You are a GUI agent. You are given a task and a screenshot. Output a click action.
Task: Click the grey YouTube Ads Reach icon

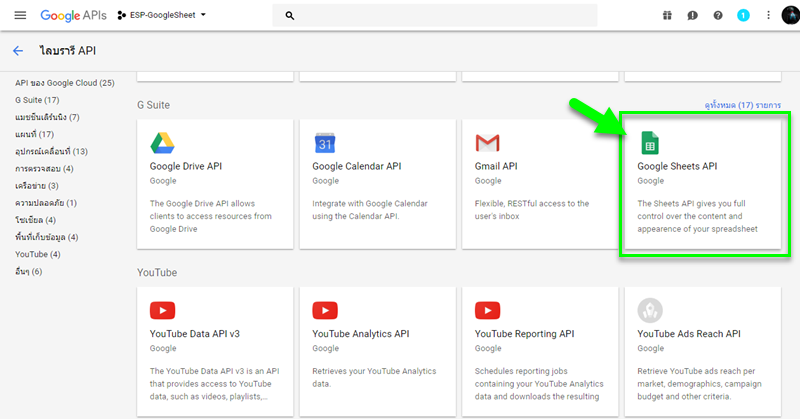coord(650,310)
